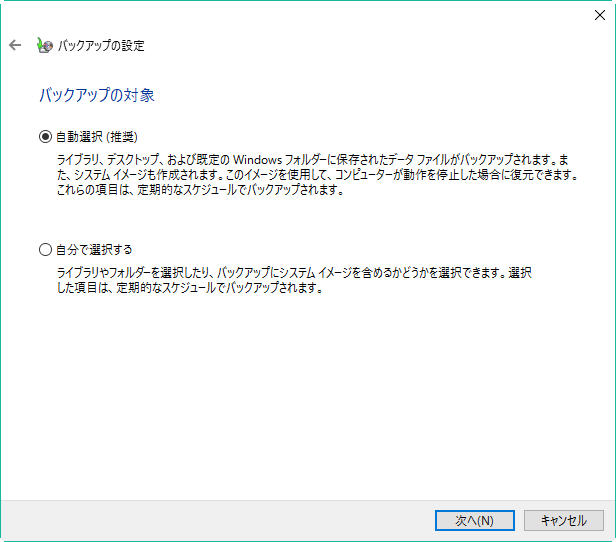This screenshot has height=542, width=616.
Task: Click the line beginning ライブラリやフォルダーを選択したり
Action: click(x=294, y=273)
